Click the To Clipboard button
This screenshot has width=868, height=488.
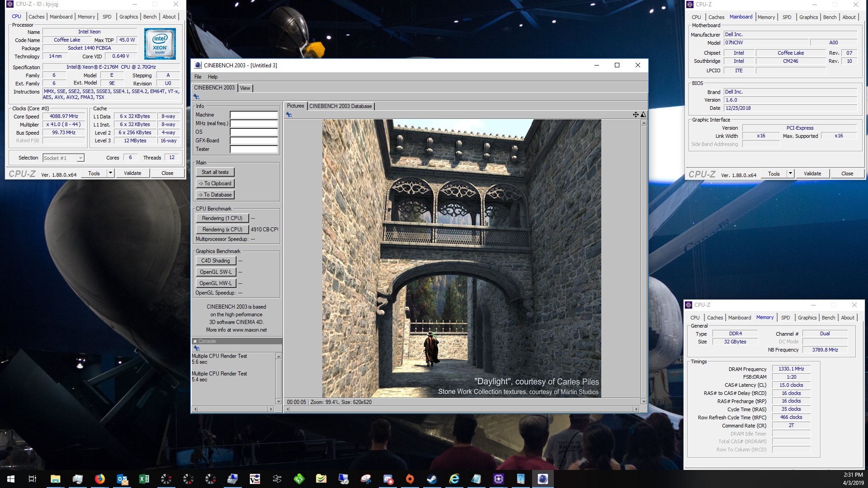[x=215, y=183]
